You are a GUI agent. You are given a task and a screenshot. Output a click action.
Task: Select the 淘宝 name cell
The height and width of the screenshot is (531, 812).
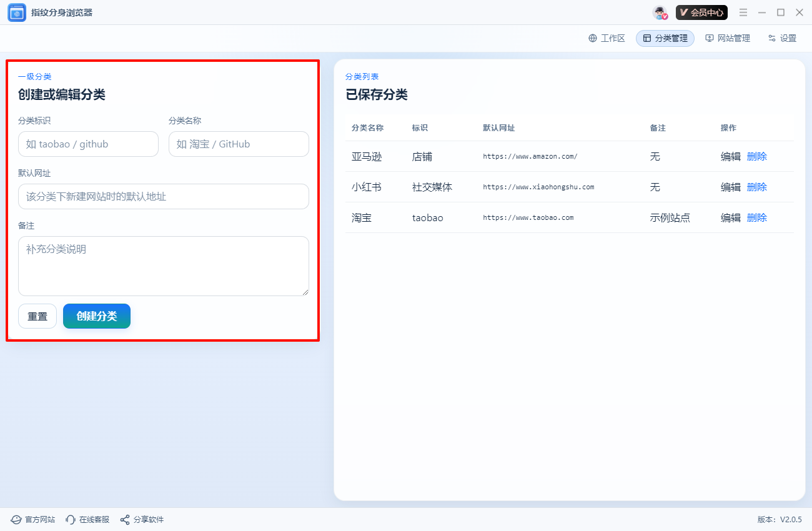pos(362,217)
